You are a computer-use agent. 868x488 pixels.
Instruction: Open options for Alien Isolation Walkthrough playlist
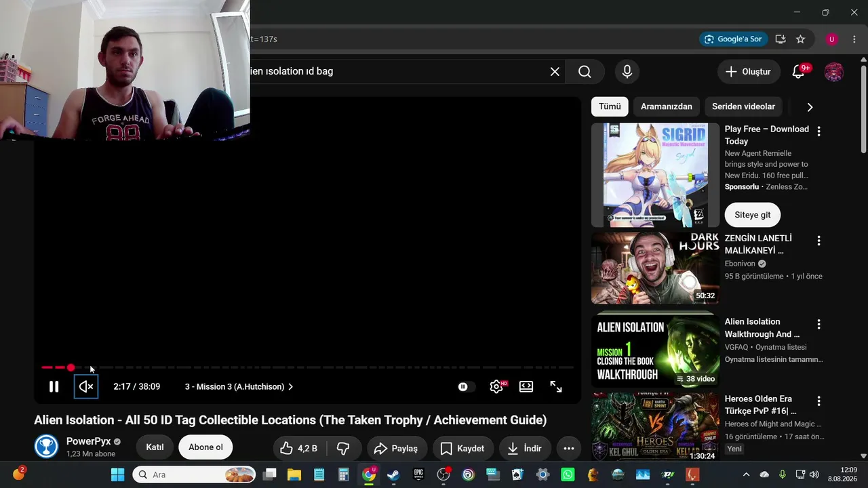click(818, 325)
